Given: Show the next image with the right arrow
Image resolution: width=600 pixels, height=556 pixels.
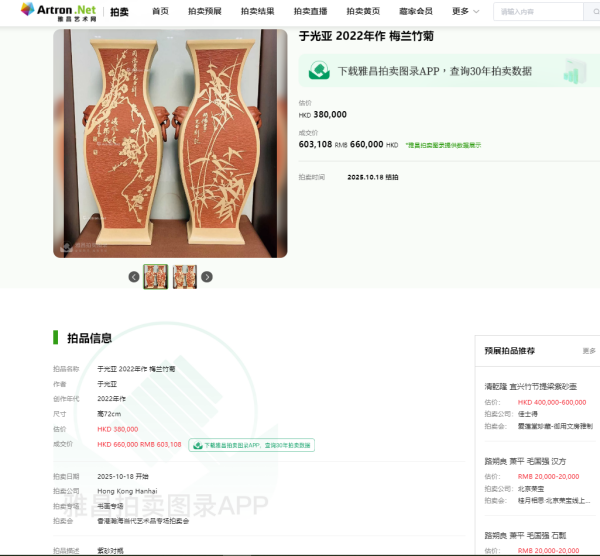Looking at the screenshot, I should [x=207, y=277].
